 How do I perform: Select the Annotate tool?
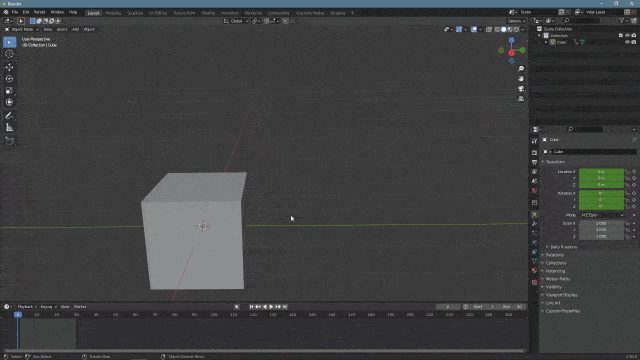coord(9,116)
